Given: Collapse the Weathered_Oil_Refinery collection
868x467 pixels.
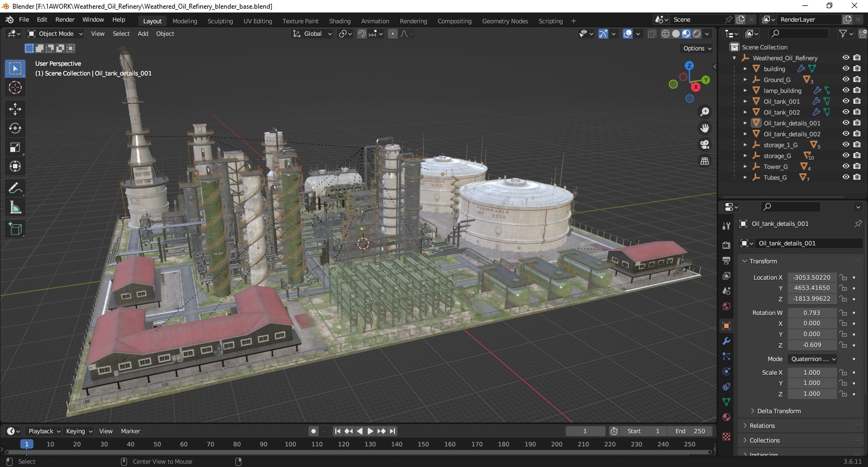Looking at the screenshot, I should pyautogui.click(x=735, y=58).
